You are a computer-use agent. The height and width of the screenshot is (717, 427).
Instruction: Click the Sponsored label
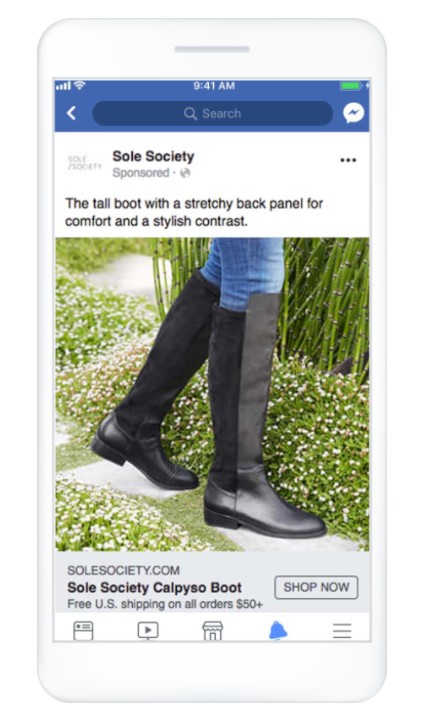[x=141, y=173]
